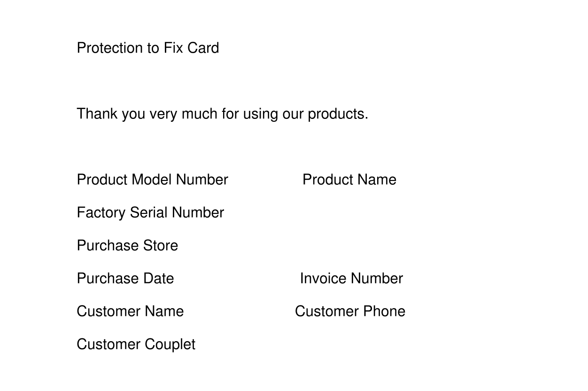588x391 pixels.
Task: Click the word 'Card' in the title
Action: pos(203,48)
